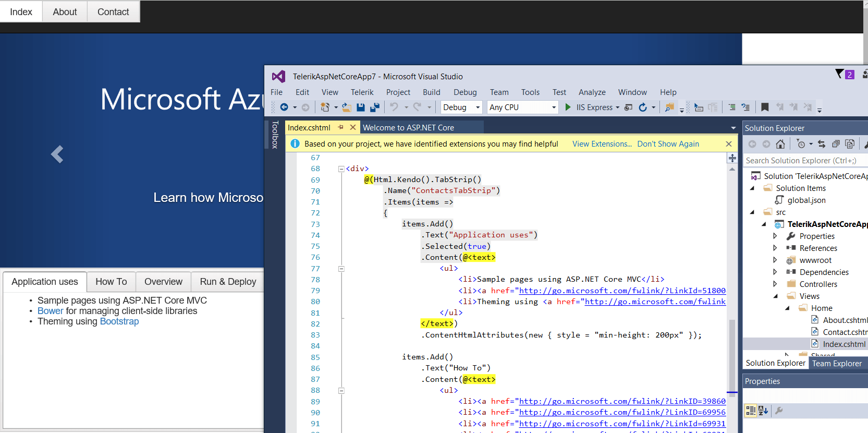
Task: Click the New Project toolbar icon
Action: 325,107
